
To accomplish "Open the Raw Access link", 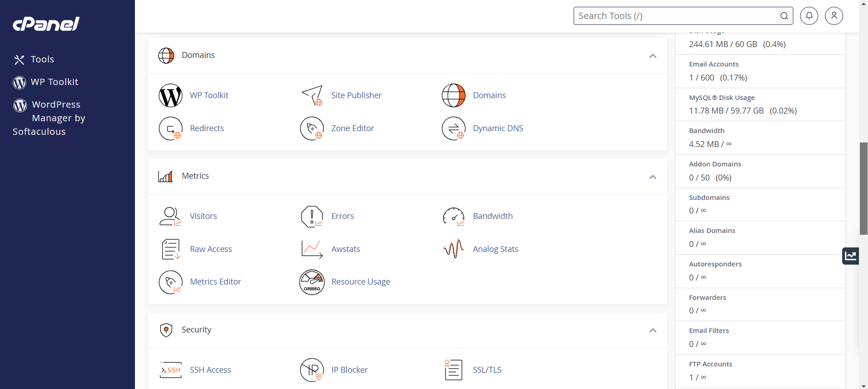I will click(x=211, y=249).
